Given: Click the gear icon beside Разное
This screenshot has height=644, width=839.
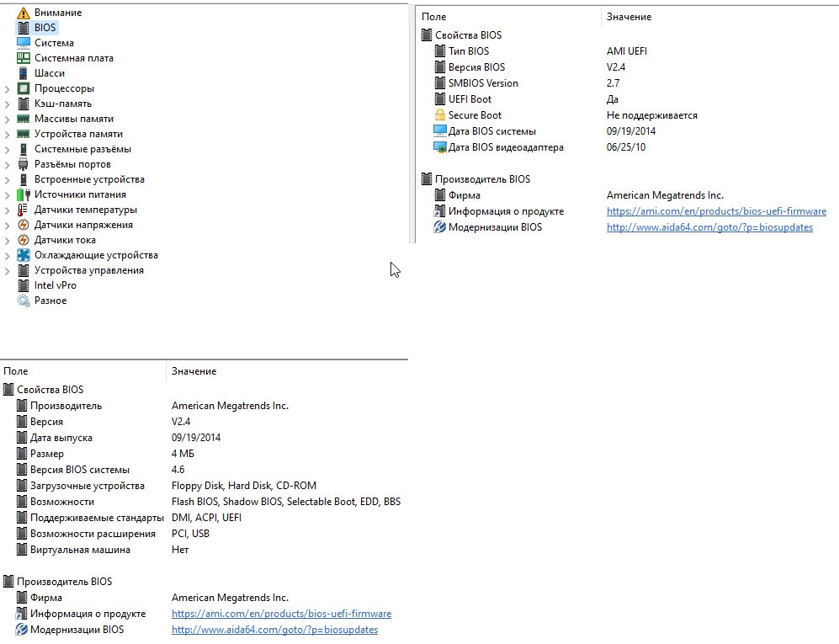Looking at the screenshot, I should (23, 301).
